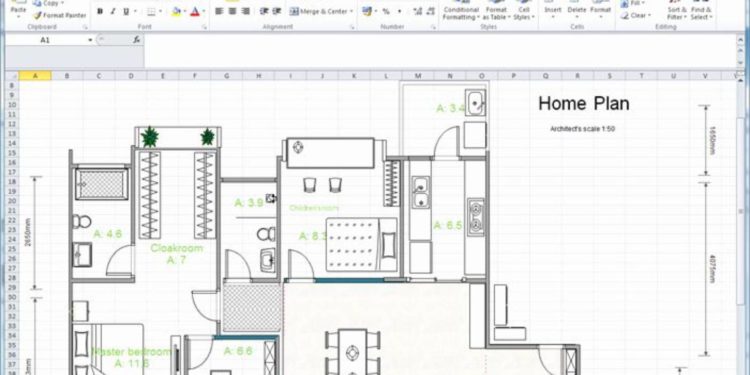This screenshot has width=750, height=375.
Task: Open the Conditional Formatting menu
Action: (461, 12)
